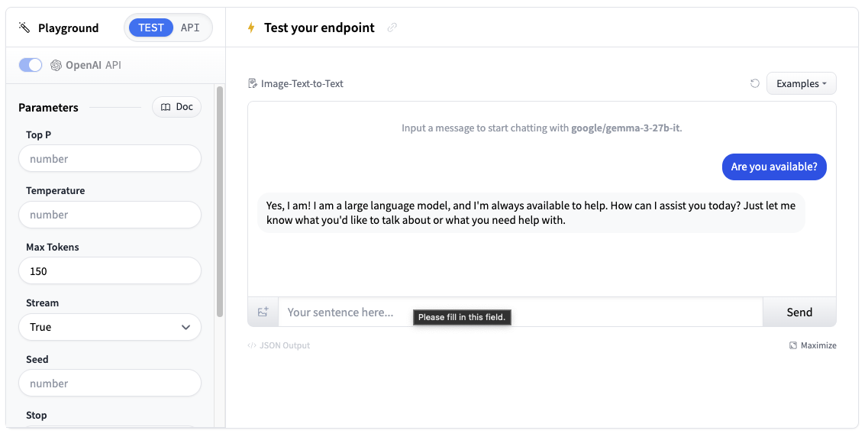Click the Image-Text-to-Text task icon
868x437 pixels.
[253, 83]
